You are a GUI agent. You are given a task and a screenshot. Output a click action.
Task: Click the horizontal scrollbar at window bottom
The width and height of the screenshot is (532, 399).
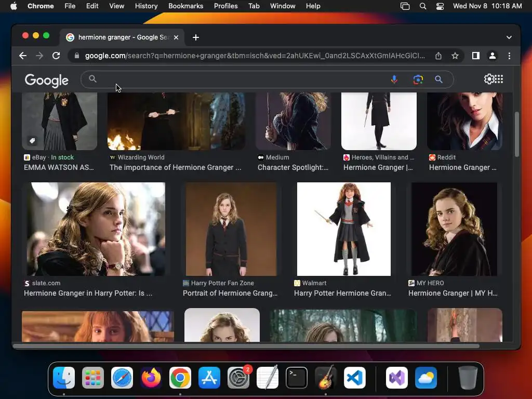tap(246, 346)
